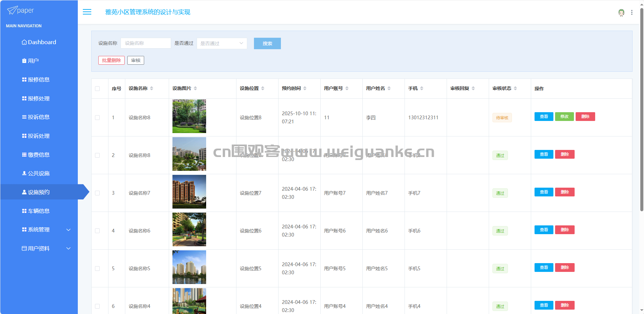Sort by 预约时间 column arrows
The height and width of the screenshot is (314, 644).
(x=305, y=88)
